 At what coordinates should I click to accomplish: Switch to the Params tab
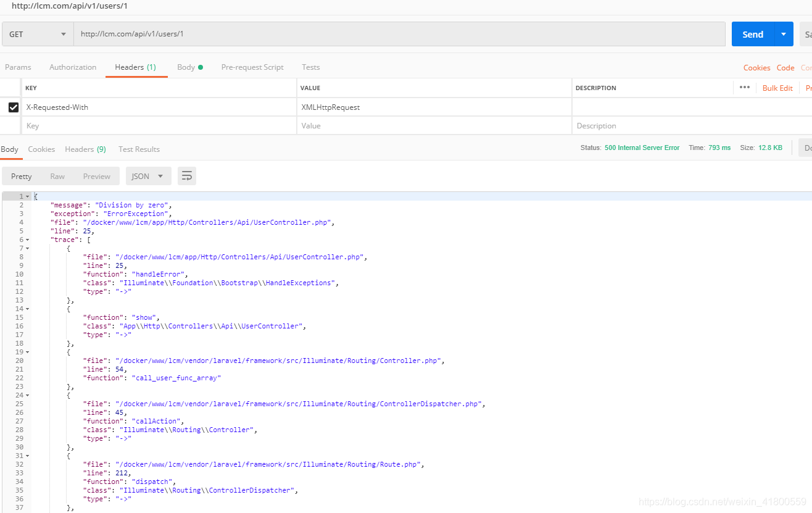18,67
